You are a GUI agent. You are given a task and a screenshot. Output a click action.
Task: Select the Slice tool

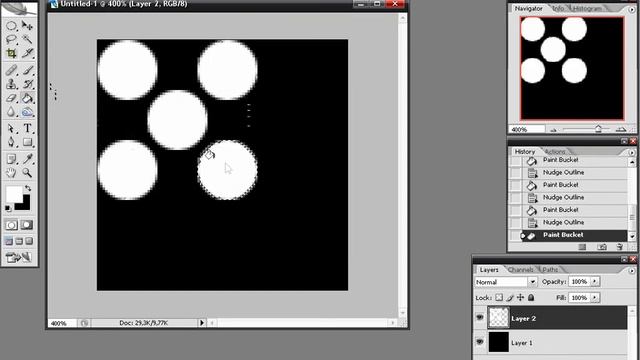click(27, 53)
